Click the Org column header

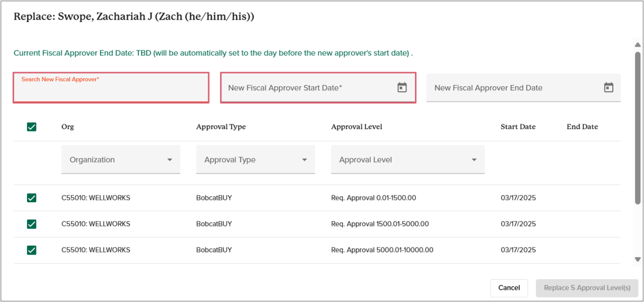click(68, 127)
